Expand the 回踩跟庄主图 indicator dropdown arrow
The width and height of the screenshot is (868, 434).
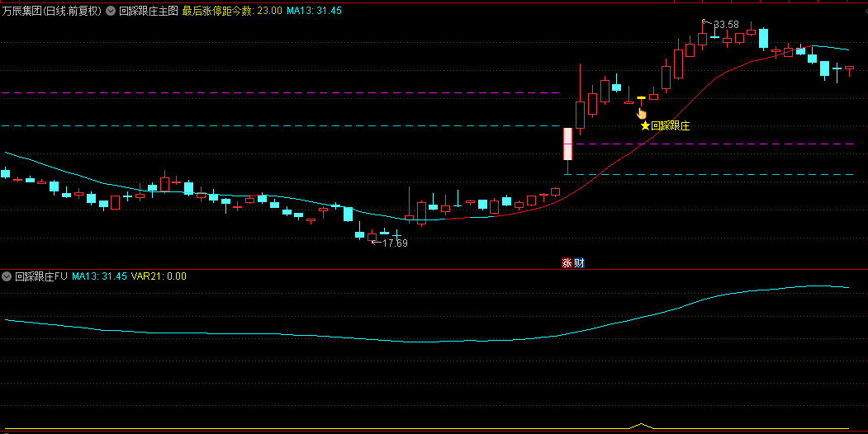(x=111, y=11)
